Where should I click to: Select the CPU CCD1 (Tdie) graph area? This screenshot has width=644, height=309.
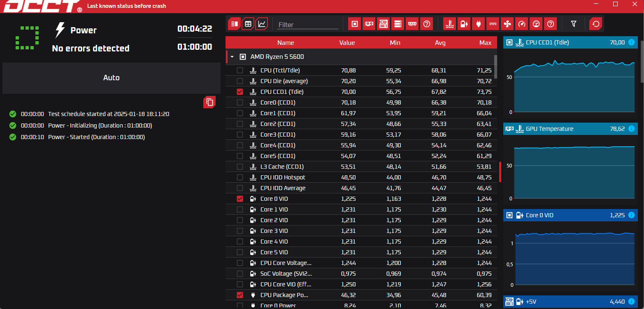pos(570,84)
